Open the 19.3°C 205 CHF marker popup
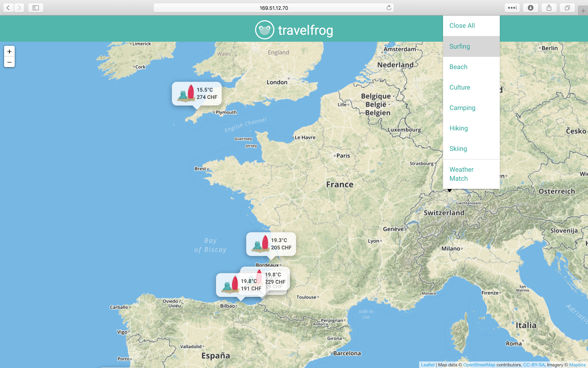 [x=271, y=244]
